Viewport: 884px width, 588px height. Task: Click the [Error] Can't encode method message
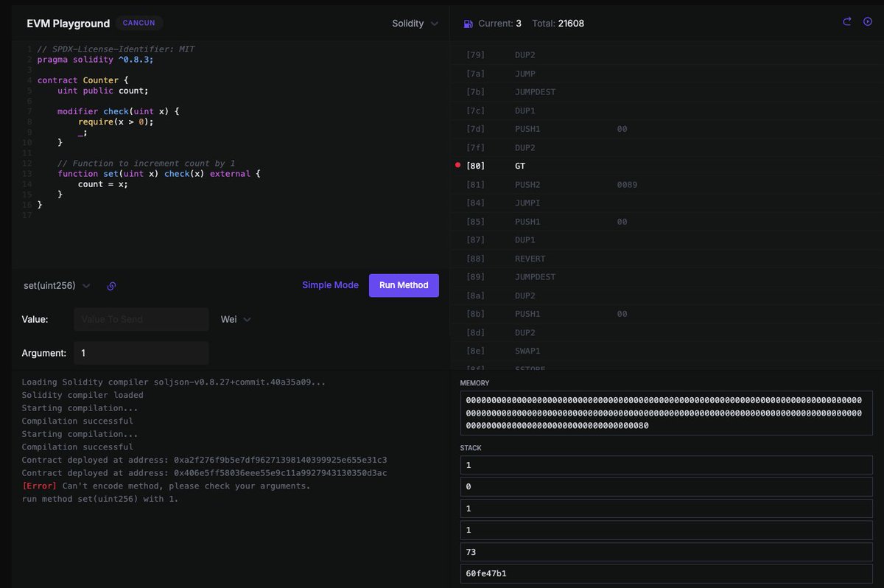tap(166, 486)
